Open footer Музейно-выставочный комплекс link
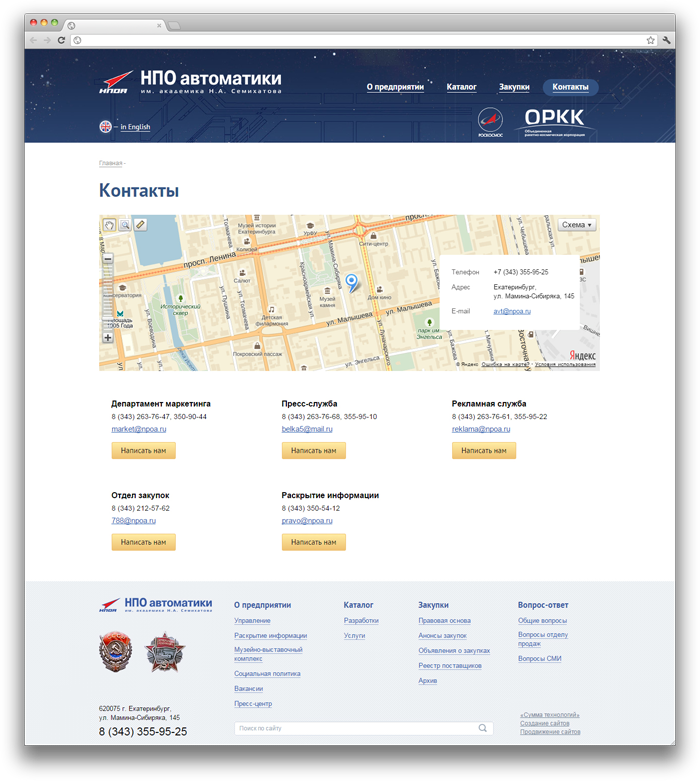700x781 pixels. coord(268,654)
